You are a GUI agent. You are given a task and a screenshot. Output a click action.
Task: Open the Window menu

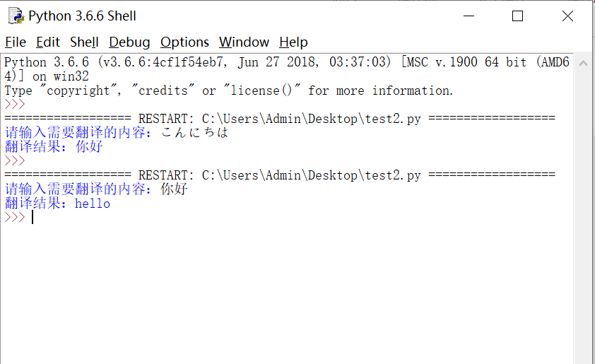[x=244, y=42]
